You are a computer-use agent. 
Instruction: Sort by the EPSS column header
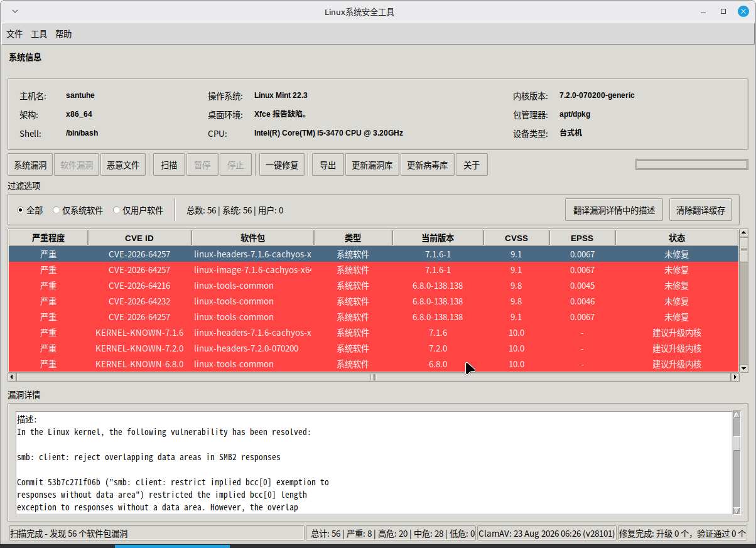(x=582, y=238)
